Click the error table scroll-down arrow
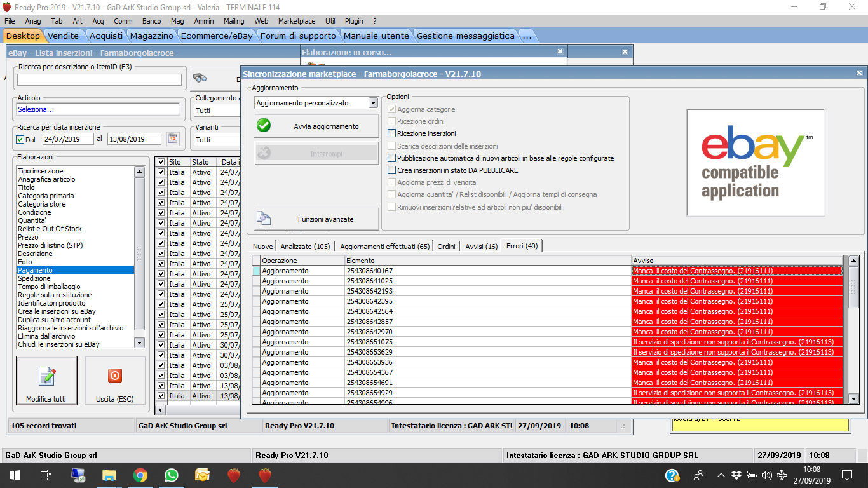The height and width of the screenshot is (488, 868). (853, 398)
